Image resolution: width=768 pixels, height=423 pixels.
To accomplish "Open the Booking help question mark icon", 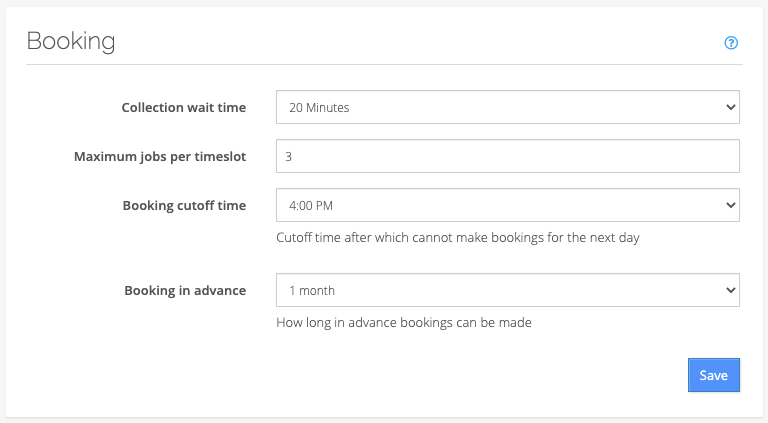I will 731,43.
